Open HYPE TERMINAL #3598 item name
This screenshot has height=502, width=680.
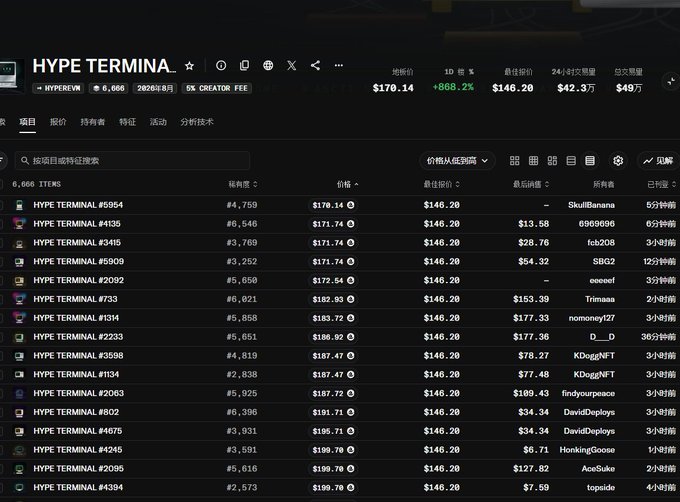pos(78,356)
